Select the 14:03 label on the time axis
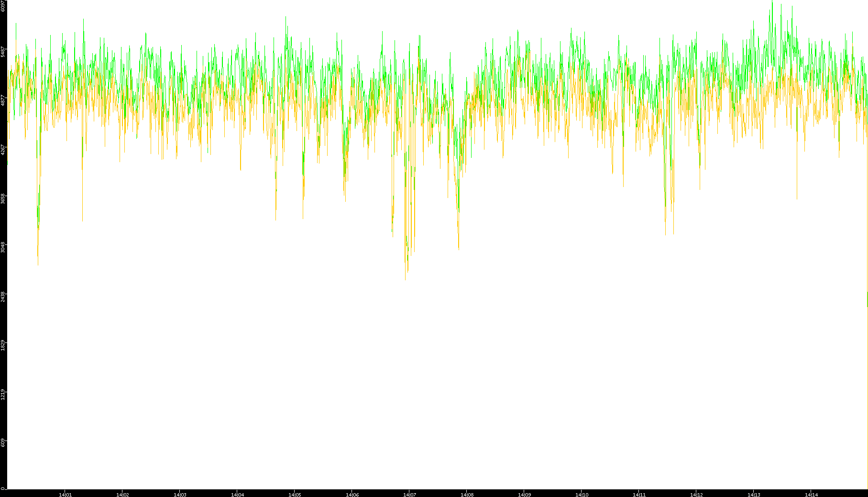 click(x=180, y=495)
